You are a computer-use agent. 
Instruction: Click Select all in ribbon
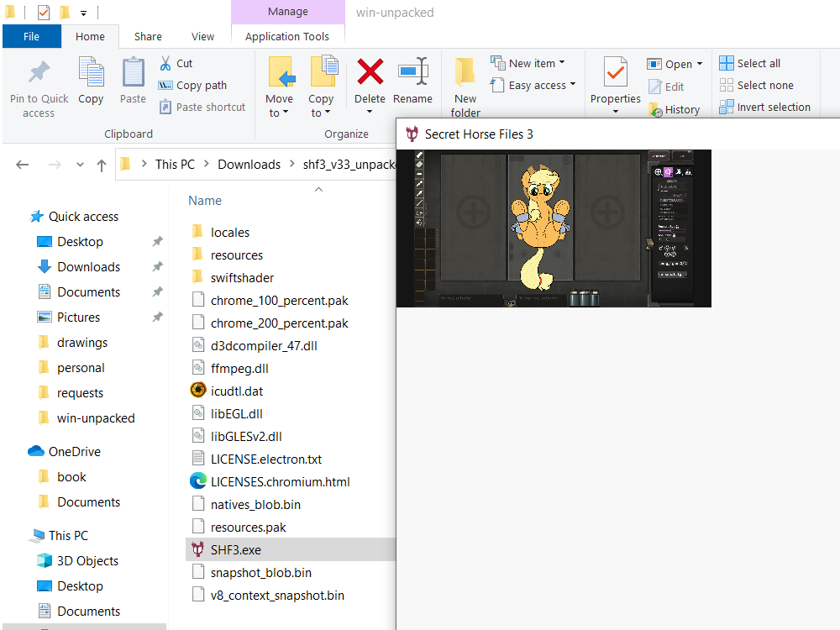(x=749, y=63)
